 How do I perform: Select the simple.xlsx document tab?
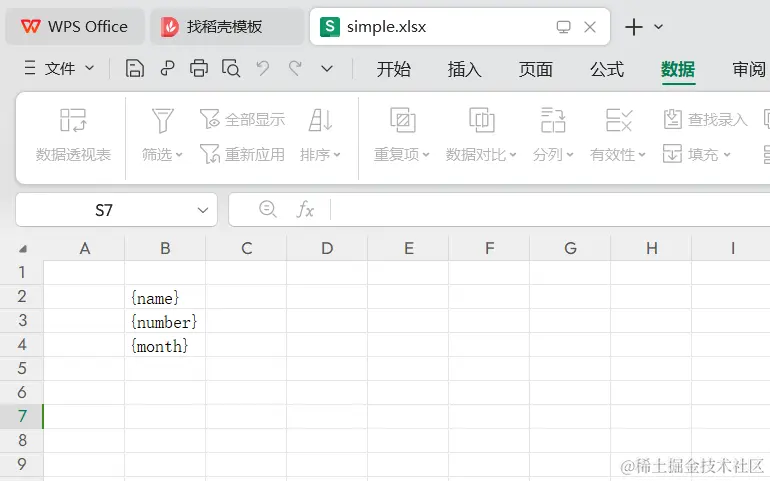click(x=460, y=27)
